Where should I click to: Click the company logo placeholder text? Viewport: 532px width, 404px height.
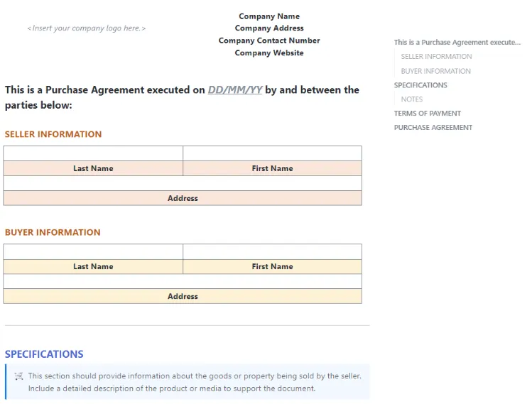[x=87, y=28]
